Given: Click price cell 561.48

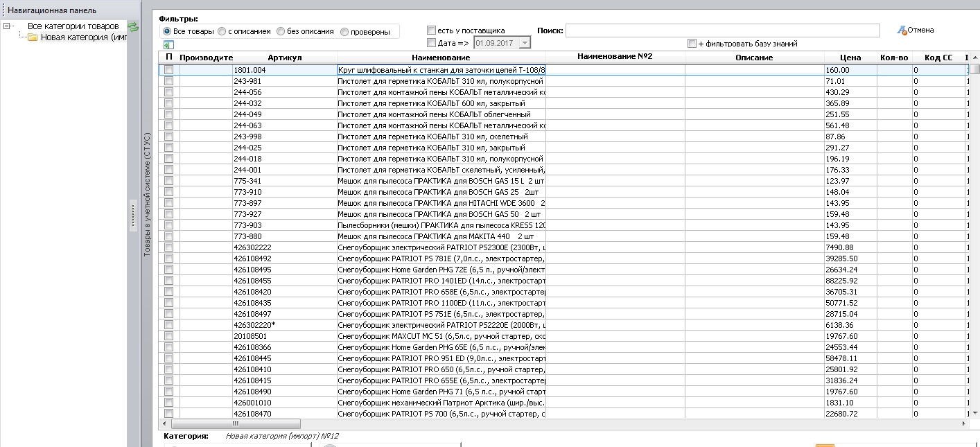Looking at the screenshot, I should pos(850,125).
